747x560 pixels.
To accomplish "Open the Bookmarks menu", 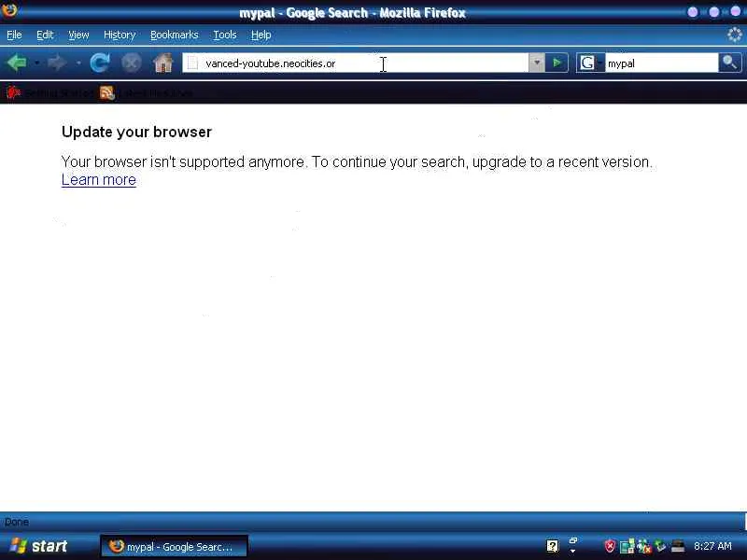I will [175, 35].
